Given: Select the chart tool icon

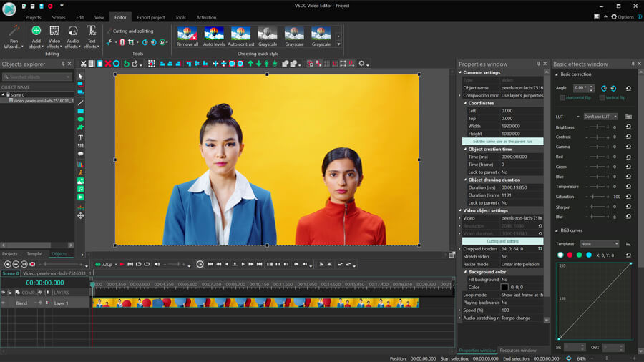Looking at the screenshot, I should point(80,164).
